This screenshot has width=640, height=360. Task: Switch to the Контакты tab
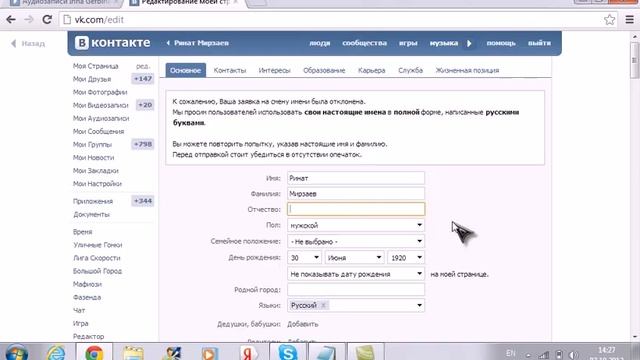coord(230,70)
